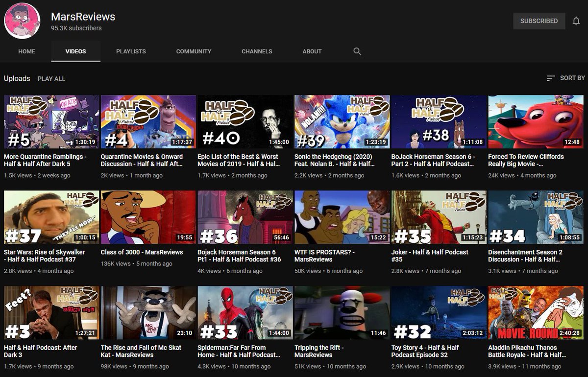Screen dimensions: 588x377
Task: Click the Uploads section heading
Action: [17, 78]
